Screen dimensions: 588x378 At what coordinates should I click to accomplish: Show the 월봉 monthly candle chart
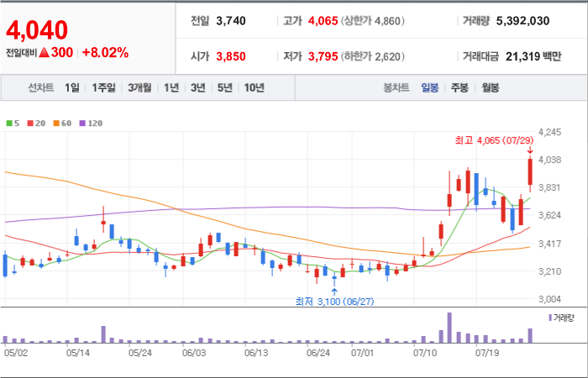490,88
